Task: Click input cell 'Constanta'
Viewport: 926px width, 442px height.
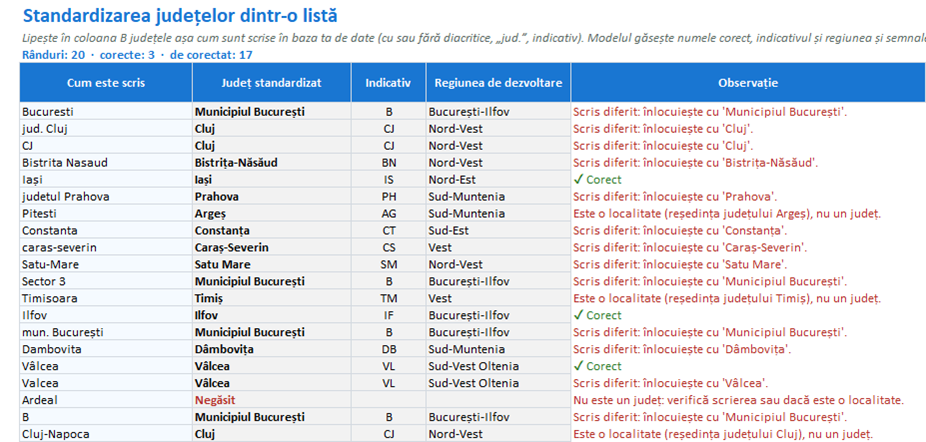Action: tap(106, 230)
